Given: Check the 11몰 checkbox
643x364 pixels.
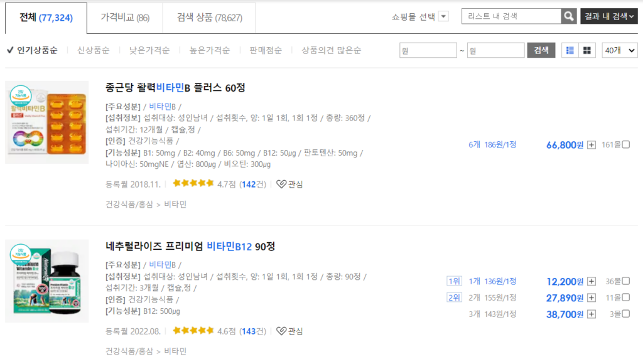Looking at the screenshot, I should click(626, 297).
